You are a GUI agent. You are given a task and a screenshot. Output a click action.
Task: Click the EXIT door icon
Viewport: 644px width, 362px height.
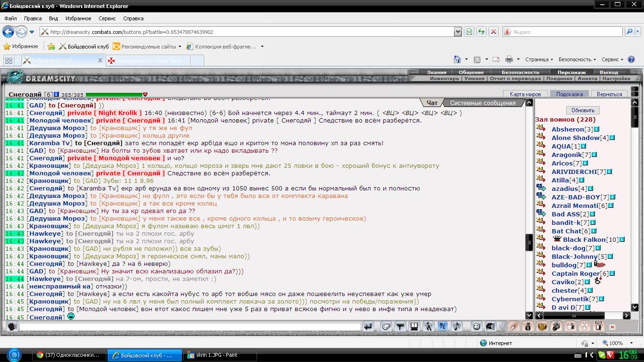(599, 326)
